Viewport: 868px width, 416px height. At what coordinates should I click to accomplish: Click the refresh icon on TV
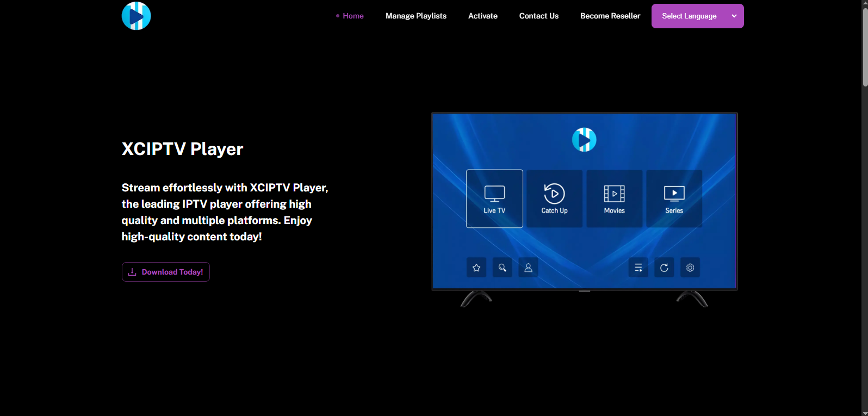point(664,268)
